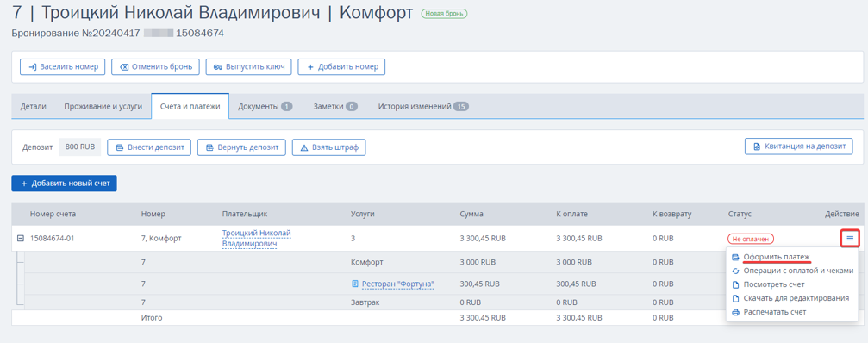This screenshot has height=343, width=868.
Task: Click the 'Номер счета' column header
Action: coord(53,214)
